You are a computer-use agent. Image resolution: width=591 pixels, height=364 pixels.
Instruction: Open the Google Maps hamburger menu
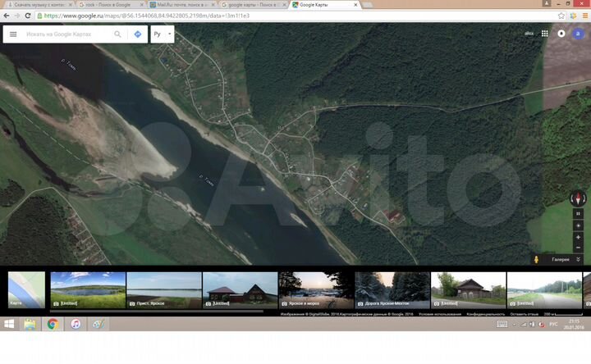(13, 34)
